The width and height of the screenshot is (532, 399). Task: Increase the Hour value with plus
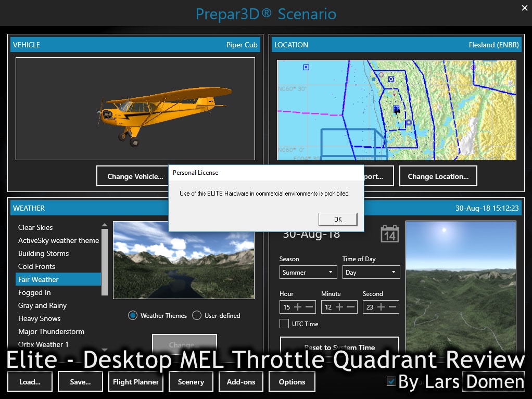(298, 307)
